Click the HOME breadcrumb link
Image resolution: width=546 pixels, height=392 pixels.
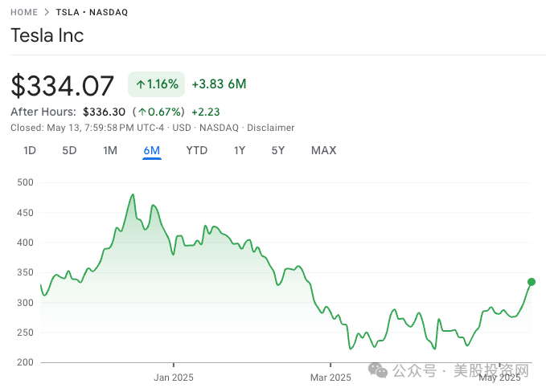point(24,12)
